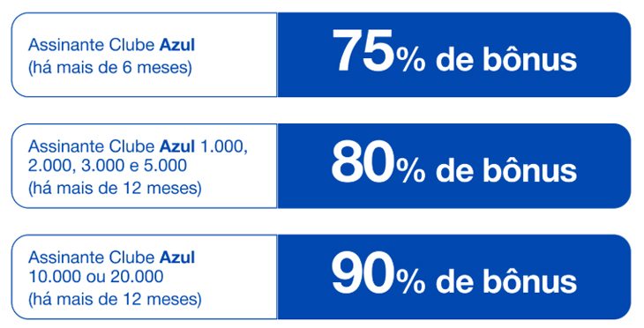Select the large 75 number

tap(363, 51)
